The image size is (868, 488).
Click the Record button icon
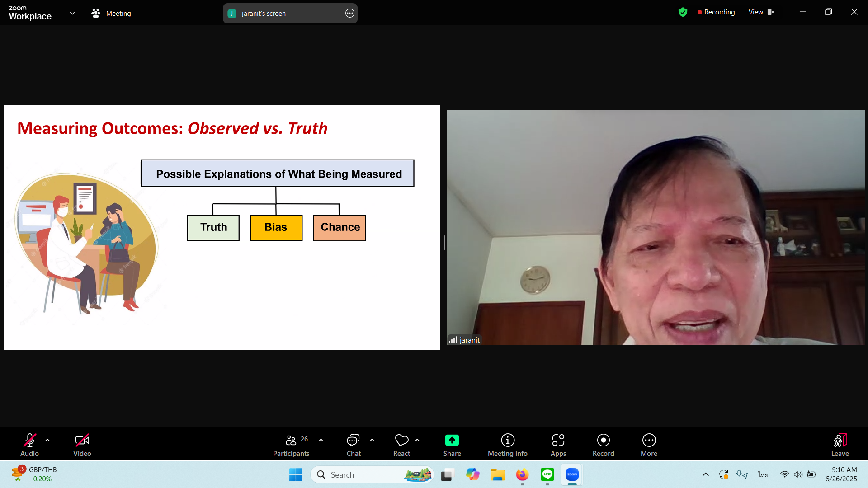click(x=603, y=440)
